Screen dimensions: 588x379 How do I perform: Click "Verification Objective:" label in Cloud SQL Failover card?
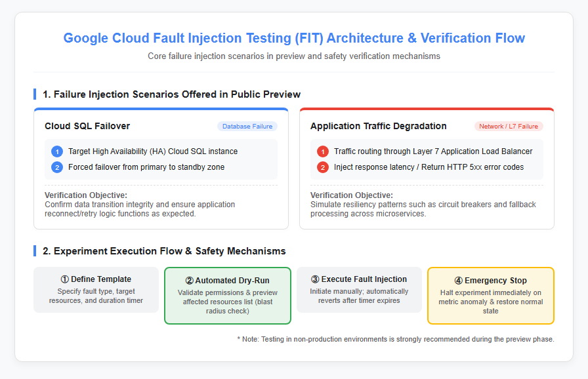click(x=86, y=195)
